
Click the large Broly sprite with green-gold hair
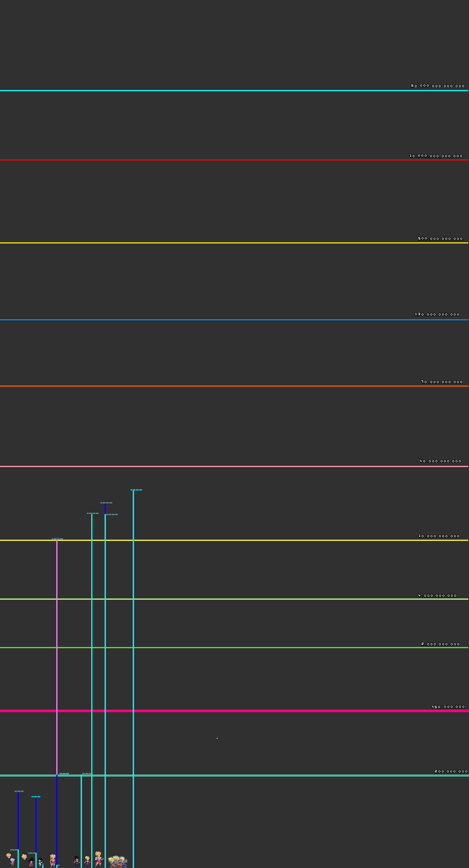[x=99, y=859]
